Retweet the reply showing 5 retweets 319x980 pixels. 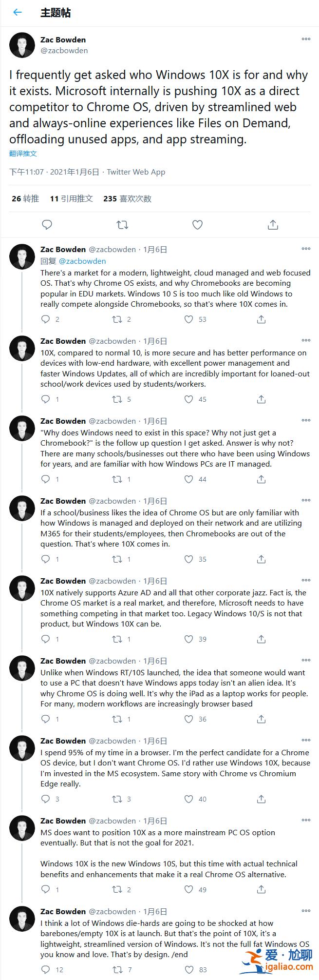point(117,399)
